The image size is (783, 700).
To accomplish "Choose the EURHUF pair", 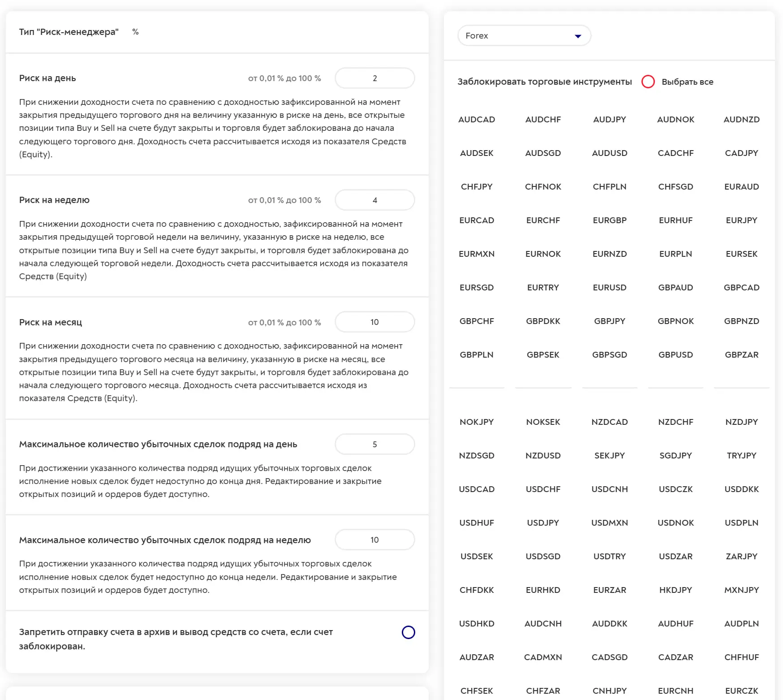I will [675, 220].
